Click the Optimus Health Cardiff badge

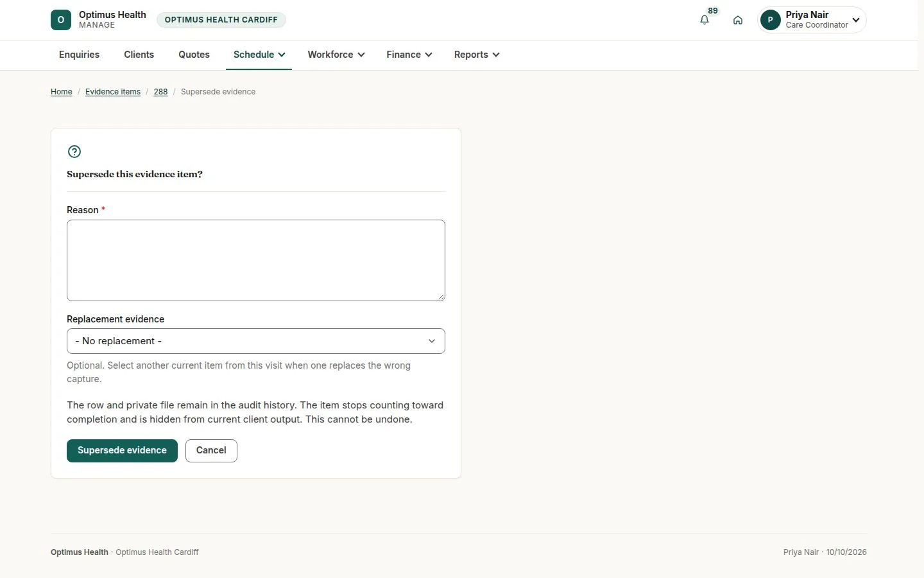pos(221,20)
